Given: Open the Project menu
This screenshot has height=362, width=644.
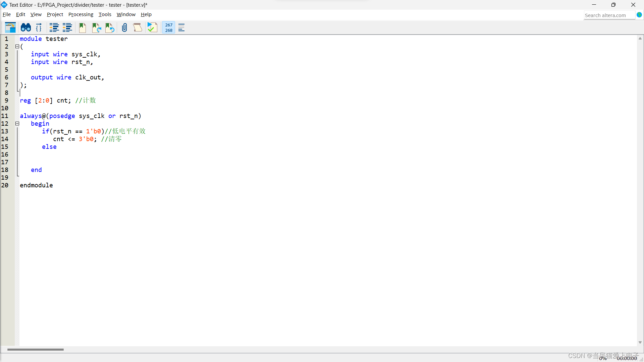Looking at the screenshot, I should [55, 14].
